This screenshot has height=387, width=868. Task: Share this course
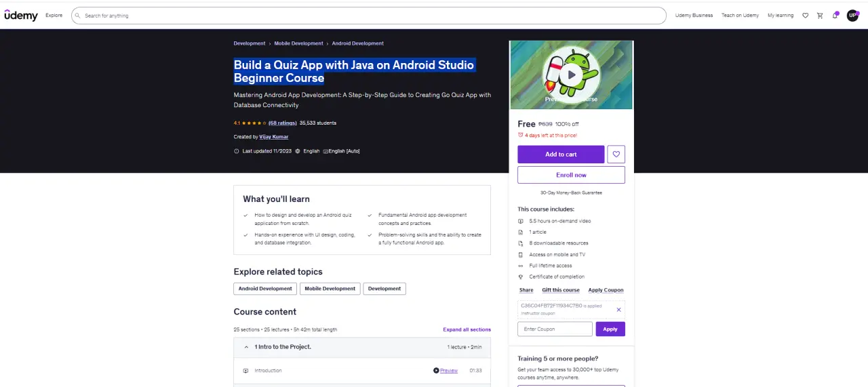point(526,290)
